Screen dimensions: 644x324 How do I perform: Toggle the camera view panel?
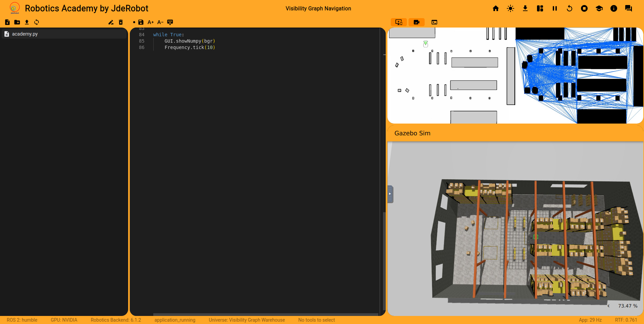tap(417, 22)
